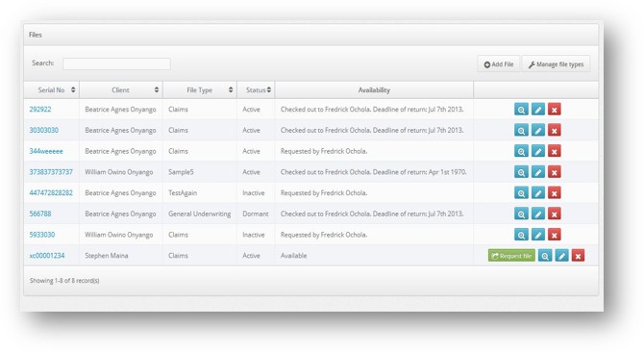Sort table by Status column

pos(256,90)
